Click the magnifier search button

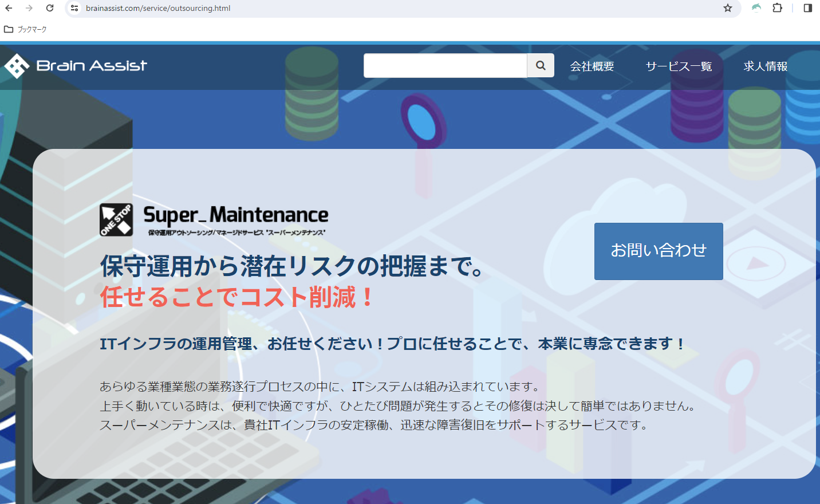[x=541, y=66]
